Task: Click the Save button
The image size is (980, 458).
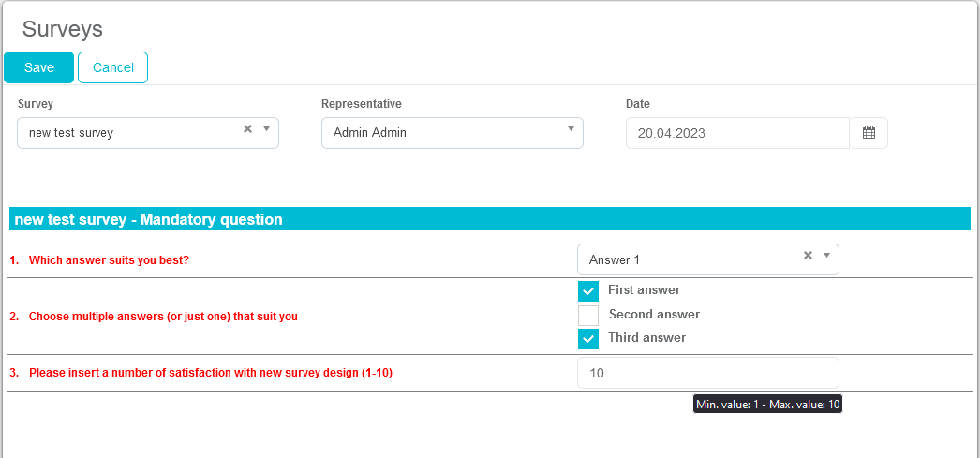Action: [x=39, y=67]
